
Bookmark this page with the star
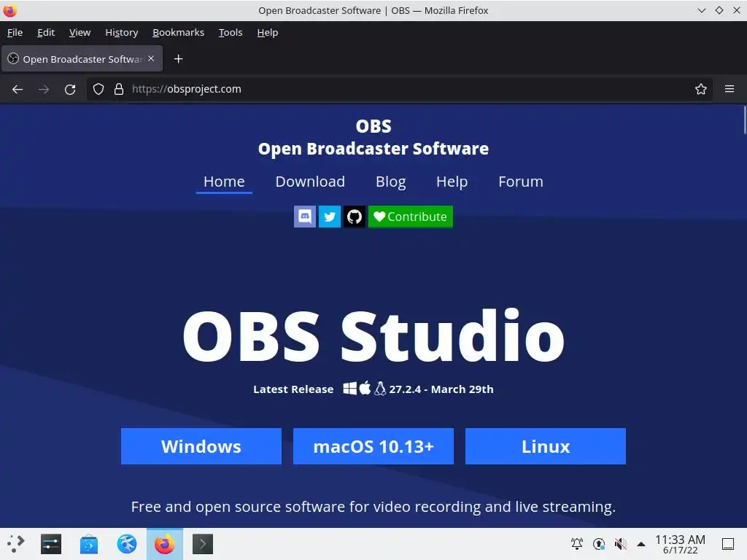point(701,89)
